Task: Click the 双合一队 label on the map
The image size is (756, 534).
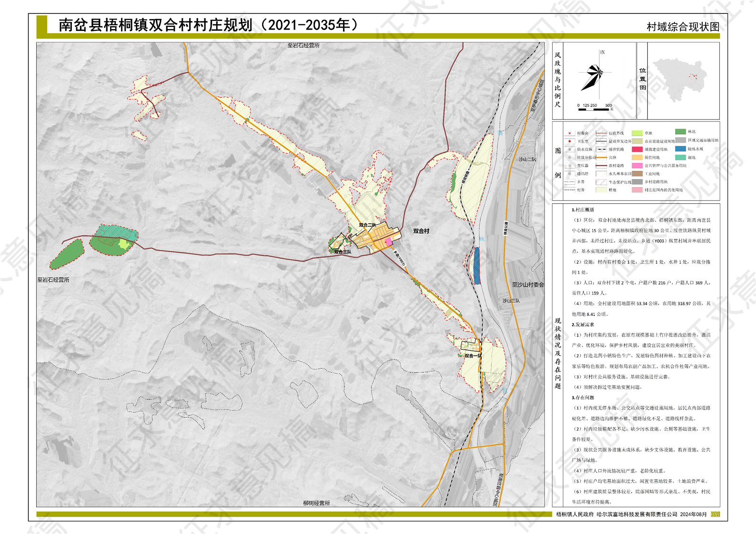Action: pos(473,356)
